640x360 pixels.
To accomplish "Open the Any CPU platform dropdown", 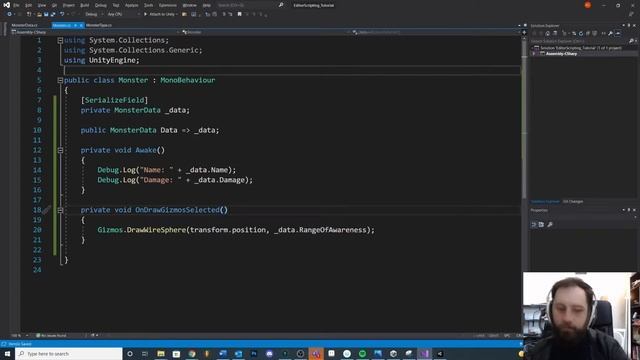I will tap(123, 14).
